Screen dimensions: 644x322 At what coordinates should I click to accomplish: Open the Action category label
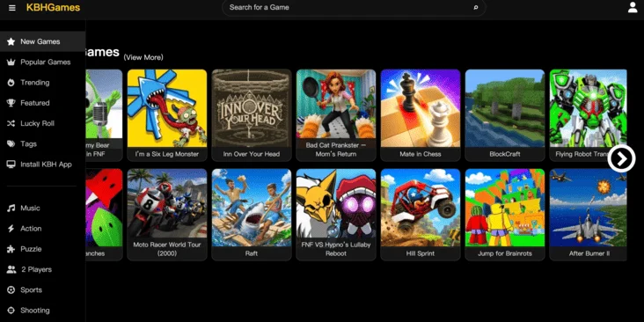coord(31,229)
